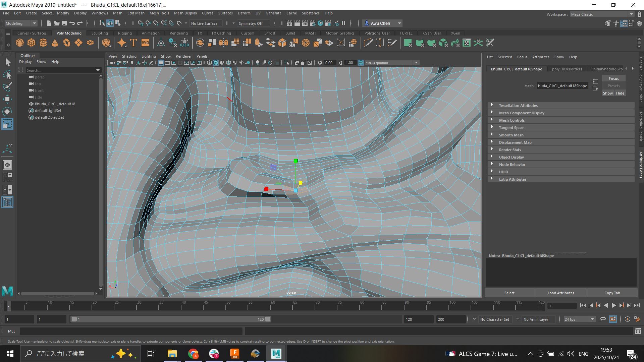Select the Polygon Sphere tool on the shelf
644x362 pixels.
(x=19, y=43)
